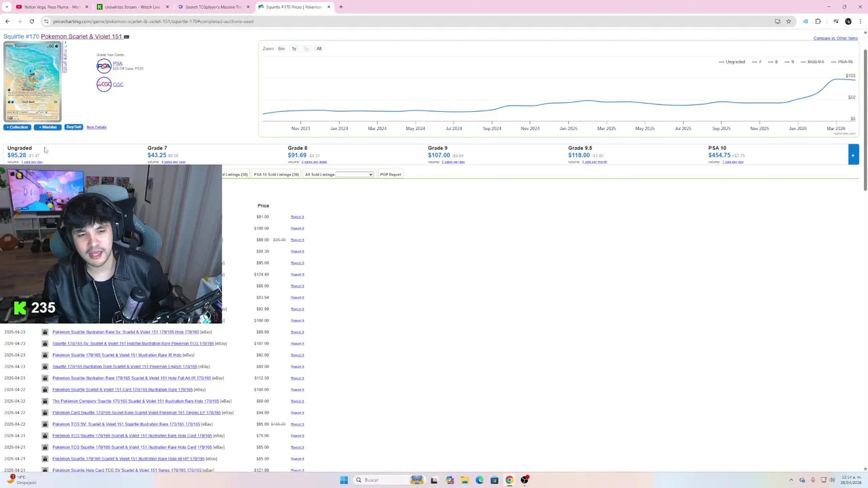Click lock icon on $69.00 listing row

45,401
